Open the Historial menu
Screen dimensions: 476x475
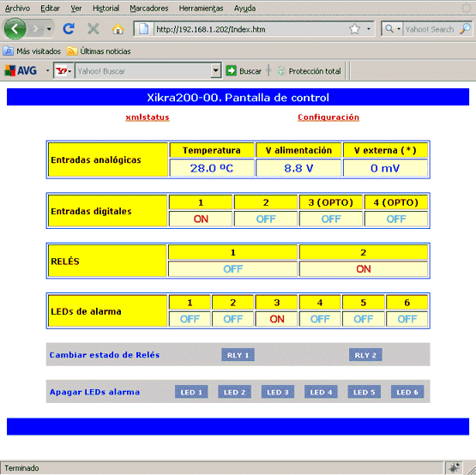click(x=105, y=9)
